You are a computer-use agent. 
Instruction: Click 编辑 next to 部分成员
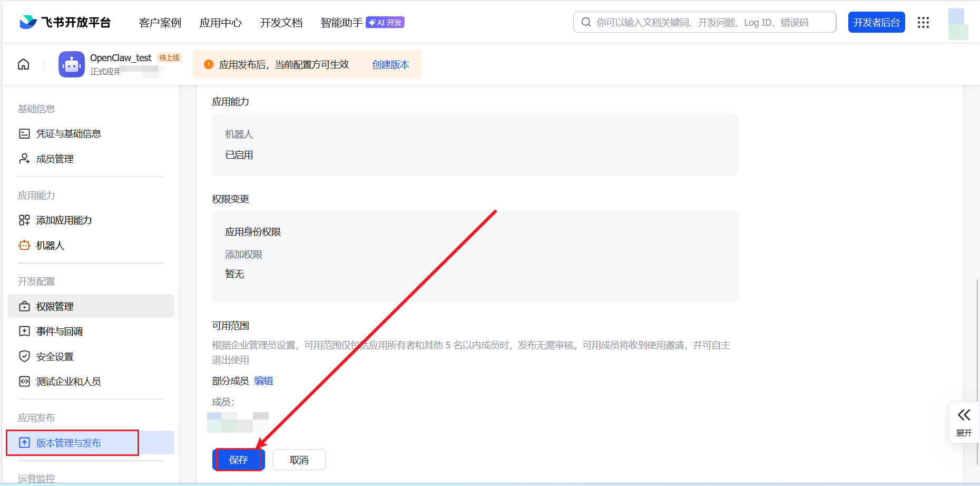point(263,381)
